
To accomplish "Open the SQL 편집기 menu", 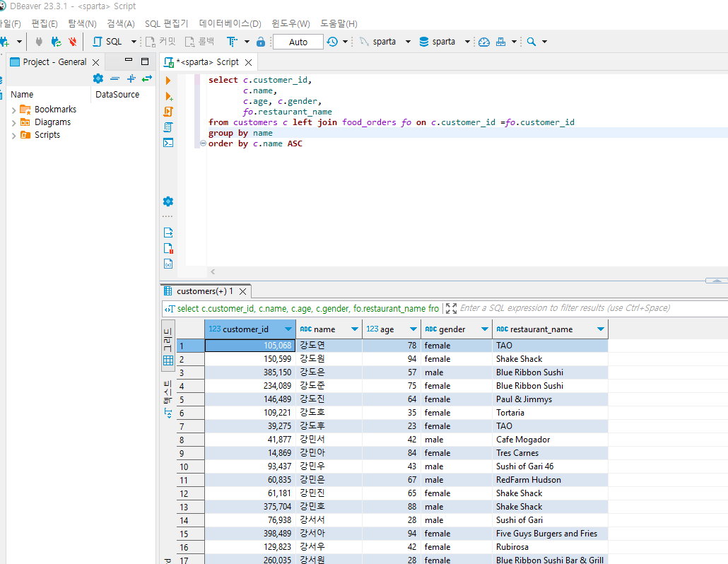I will click(167, 23).
